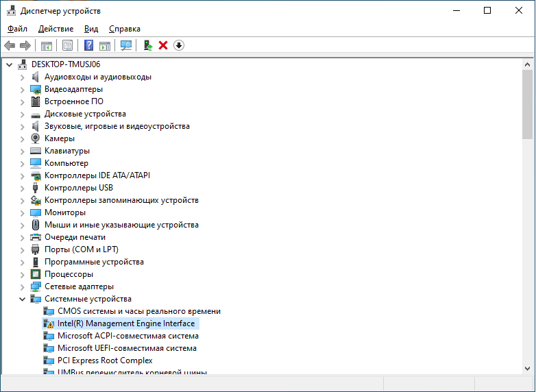Viewport: 536px width, 392px height.
Task: Click the Видеоадаптеры display adapter icon
Action: (x=35, y=89)
